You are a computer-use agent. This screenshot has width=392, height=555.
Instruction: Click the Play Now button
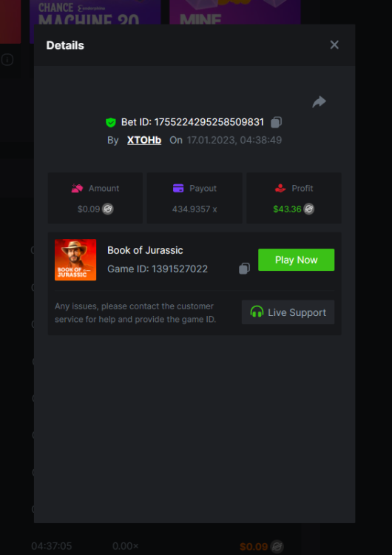pos(296,260)
